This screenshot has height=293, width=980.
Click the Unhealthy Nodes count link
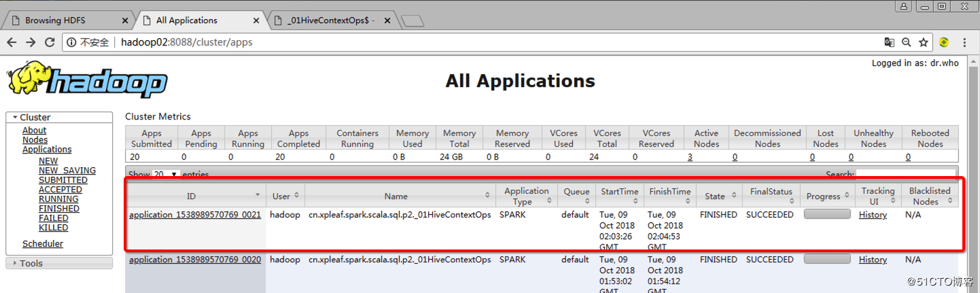(851, 157)
